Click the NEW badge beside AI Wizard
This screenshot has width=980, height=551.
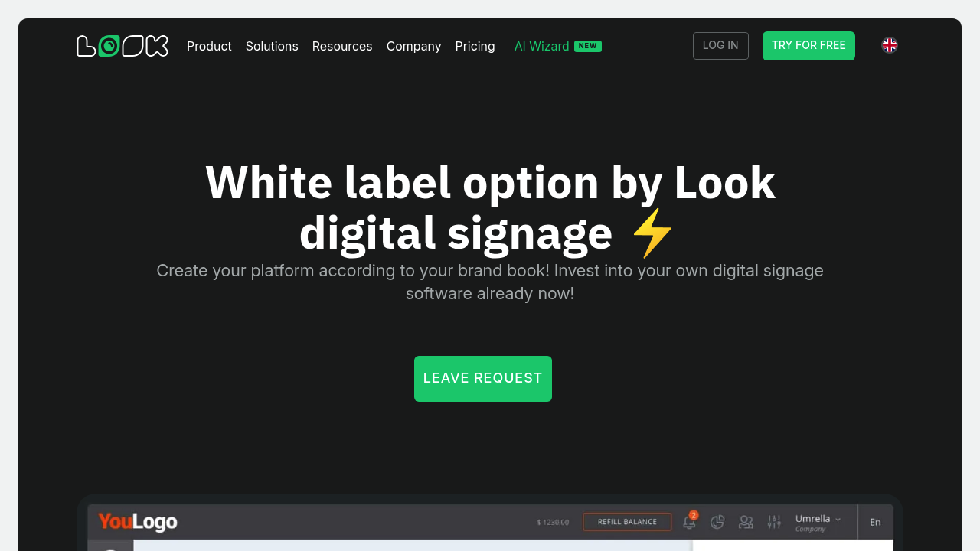point(588,46)
